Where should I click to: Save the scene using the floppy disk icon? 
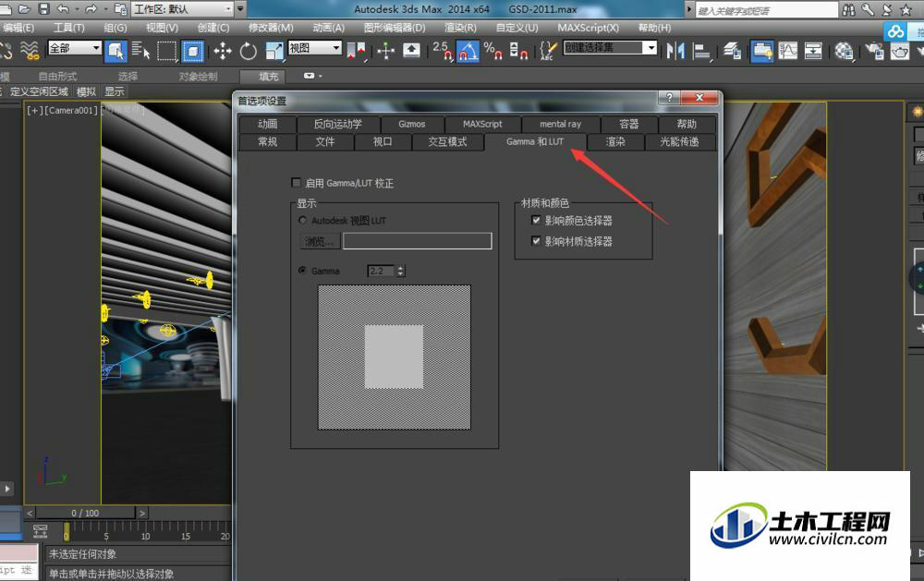click(44, 9)
